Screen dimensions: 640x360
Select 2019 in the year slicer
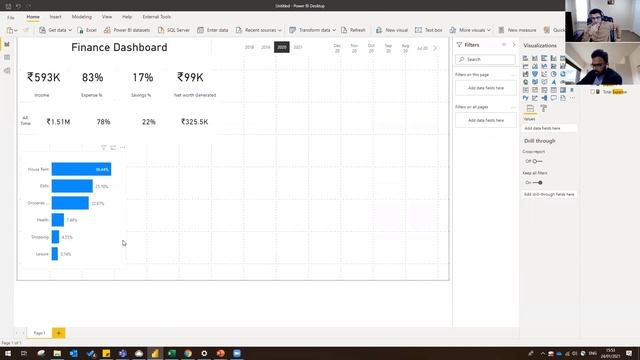(266, 47)
